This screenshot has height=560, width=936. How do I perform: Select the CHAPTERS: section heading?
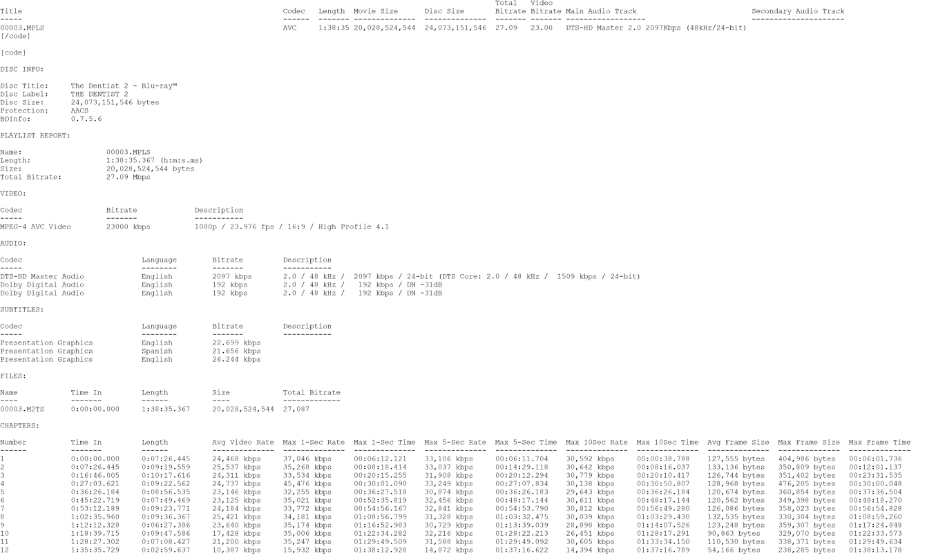[20, 426]
